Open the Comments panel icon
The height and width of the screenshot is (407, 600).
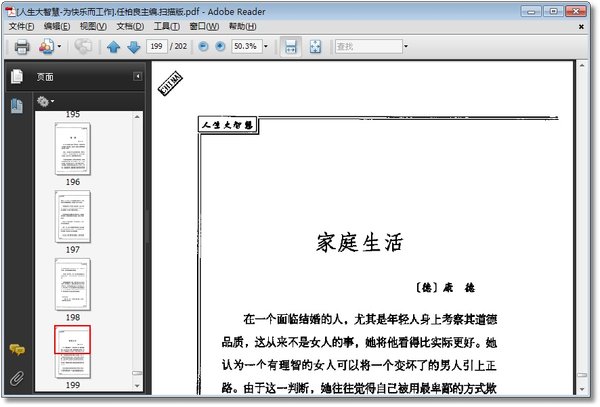point(17,350)
